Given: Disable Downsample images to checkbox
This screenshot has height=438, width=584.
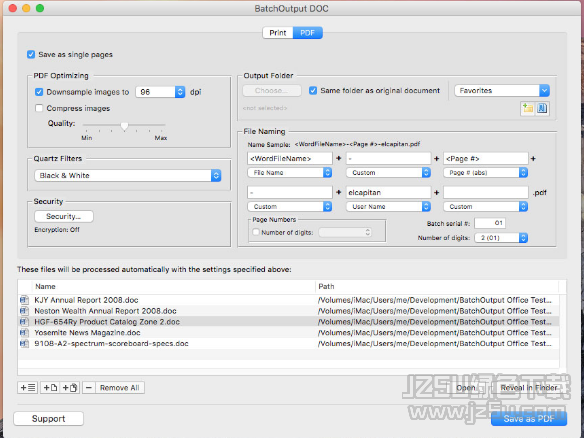Looking at the screenshot, I should [39, 92].
